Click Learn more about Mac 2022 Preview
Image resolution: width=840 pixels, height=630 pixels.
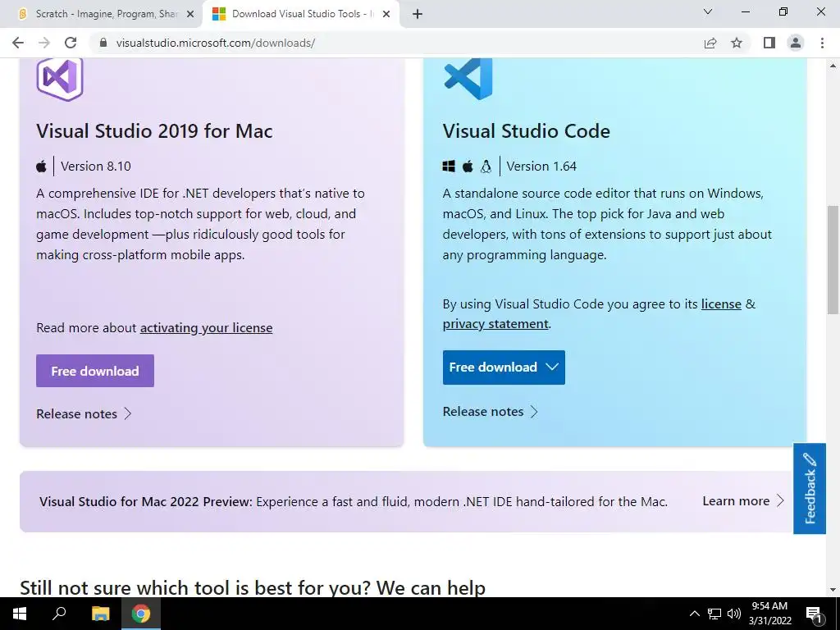coord(743,501)
